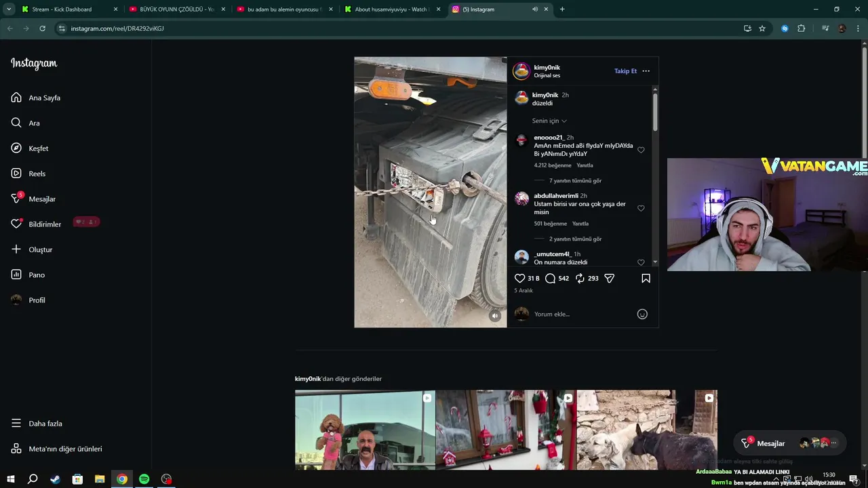Click the enoooo21_ username
The image size is (868, 488).
click(549, 138)
